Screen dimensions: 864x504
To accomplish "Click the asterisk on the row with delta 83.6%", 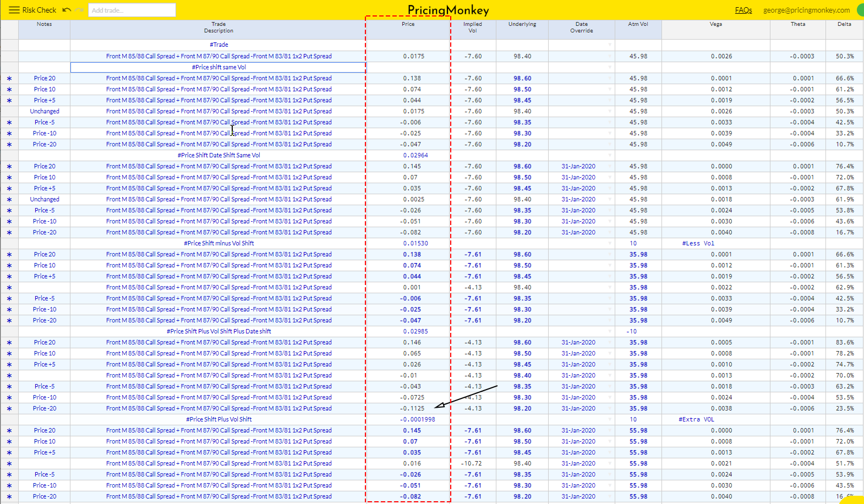I will tap(9, 342).
